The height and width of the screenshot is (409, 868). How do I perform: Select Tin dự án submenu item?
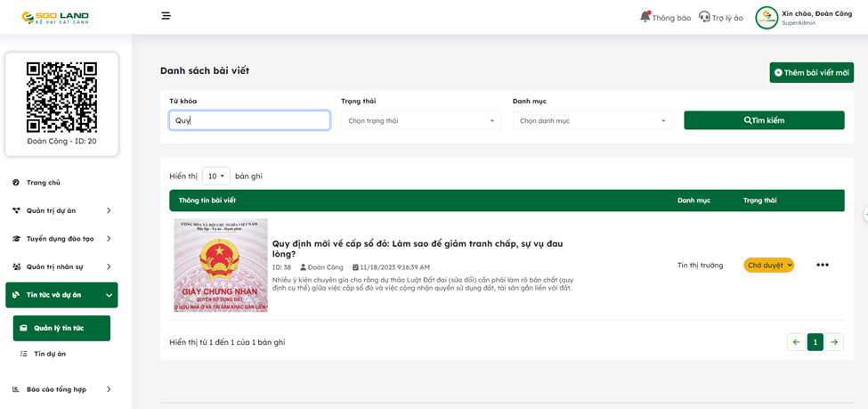50,354
